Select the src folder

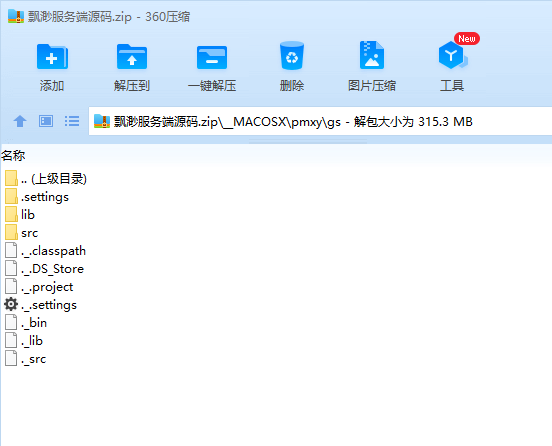click(x=21, y=233)
